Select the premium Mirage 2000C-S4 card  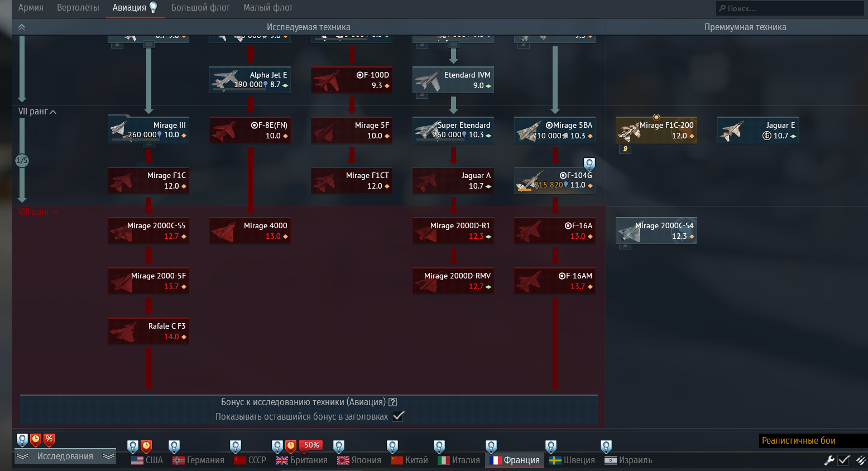(x=656, y=230)
